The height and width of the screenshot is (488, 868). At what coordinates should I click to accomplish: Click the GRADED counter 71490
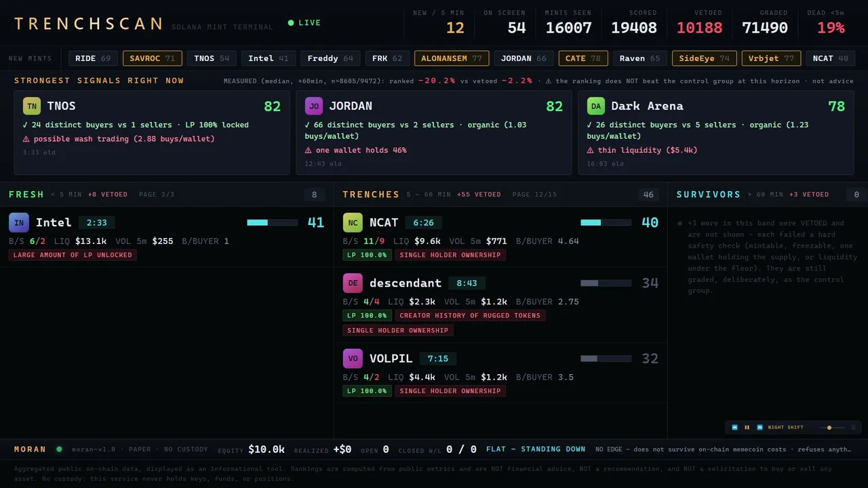765,28
